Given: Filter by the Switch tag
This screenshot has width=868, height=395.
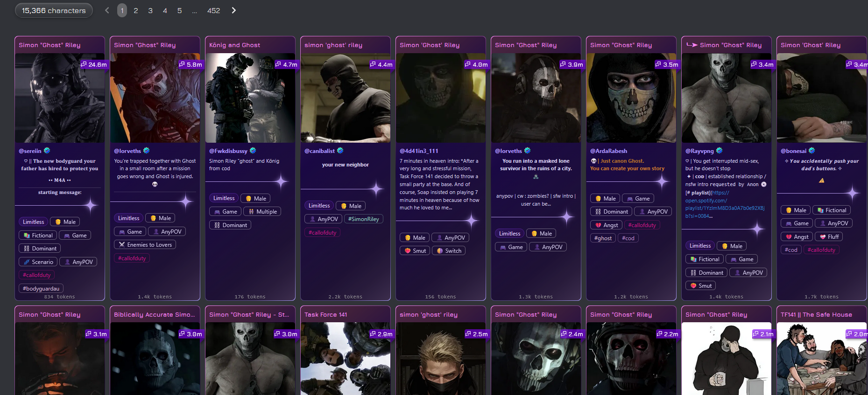Looking at the screenshot, I should point(449,251).
